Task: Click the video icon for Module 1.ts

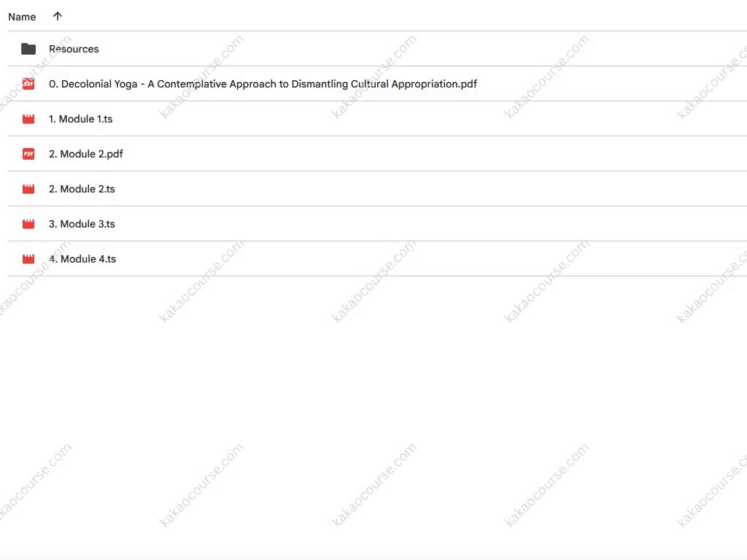Action: (x=28, y=119)
